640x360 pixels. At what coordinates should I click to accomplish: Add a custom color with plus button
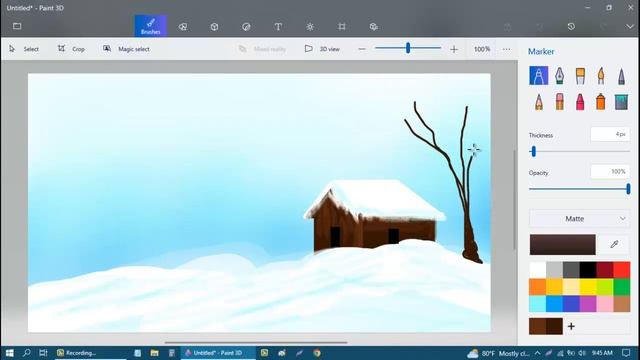coord(571,326)
